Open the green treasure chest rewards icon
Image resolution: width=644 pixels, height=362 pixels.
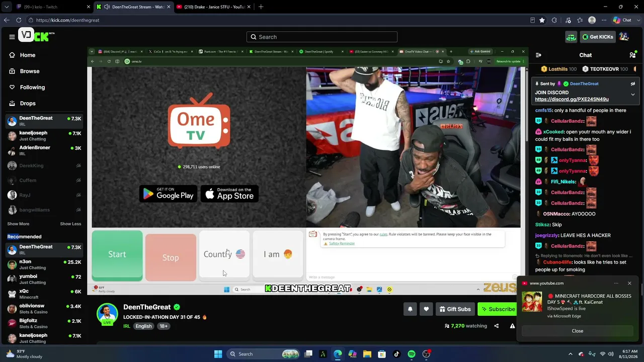pos(571,37)
